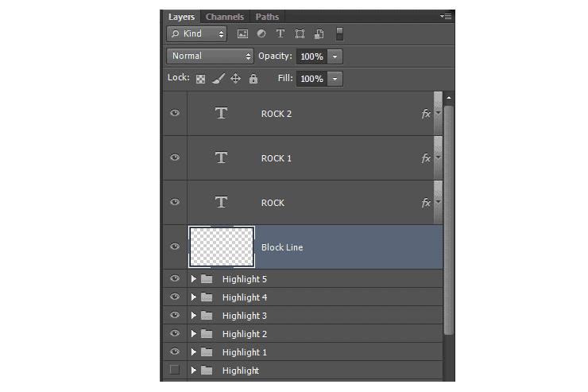Screen dimensions: 588x392
Task: Select the Block Line layer thumbnail
Action: pyautogui.click(x=222, y=246)
